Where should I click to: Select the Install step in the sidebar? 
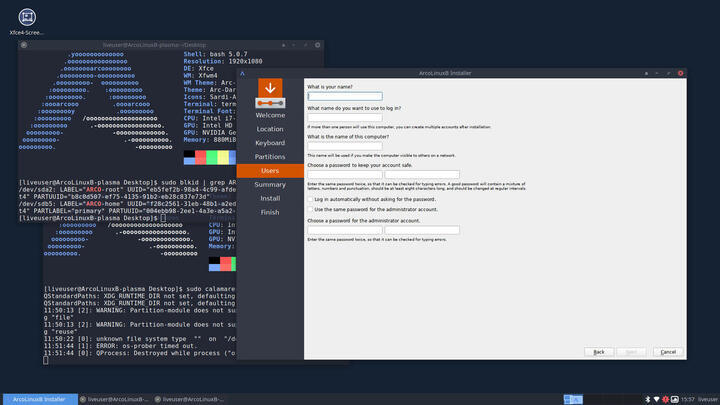click(x=270, y=198)
